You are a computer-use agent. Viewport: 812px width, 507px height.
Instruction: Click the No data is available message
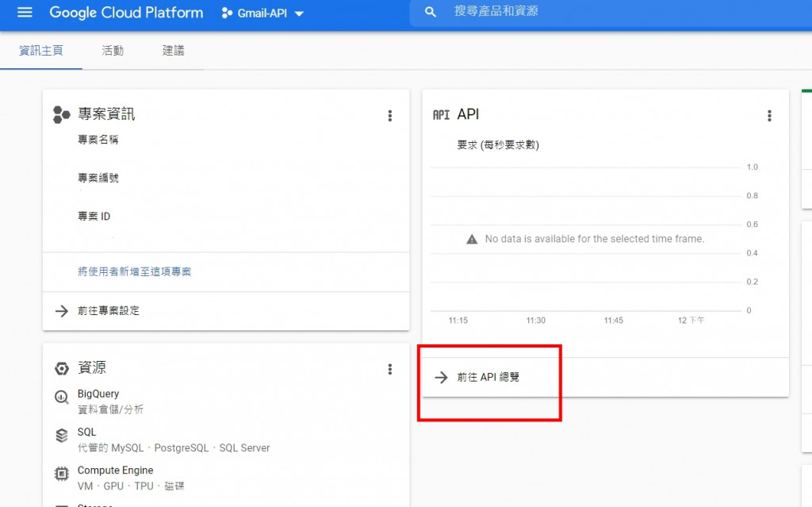pos(595,239)
